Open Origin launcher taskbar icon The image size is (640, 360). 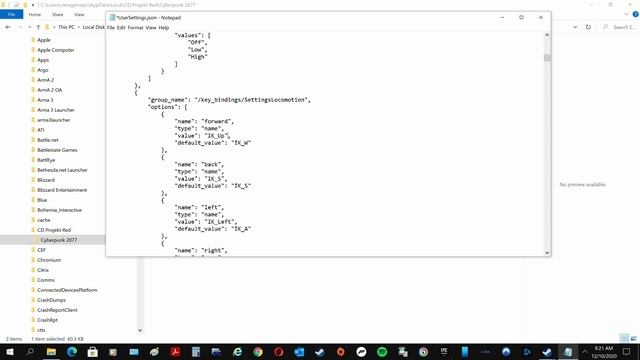click(x=340, y=352)
